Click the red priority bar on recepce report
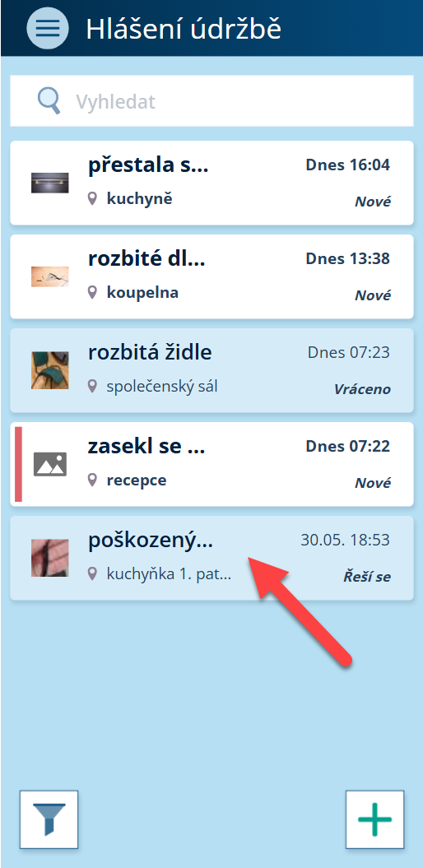Screen dimensions: 423x868 (x=18, y=464)
